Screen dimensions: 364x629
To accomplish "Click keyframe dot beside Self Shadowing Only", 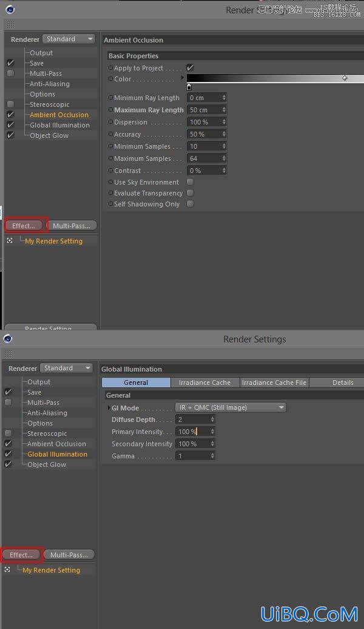I will (x=110, y=204).
